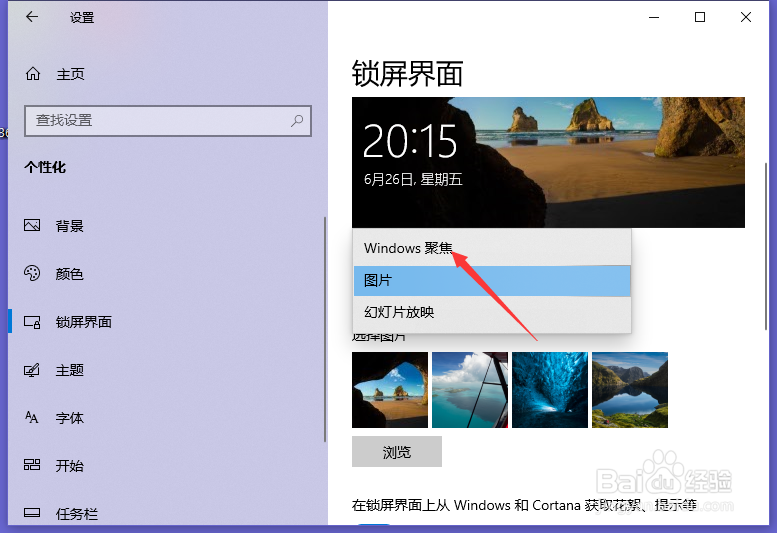The width and height of the screenshot is (777, 533).
Task: Select the mountain lake thumbnail
Action: pos(630,390)
